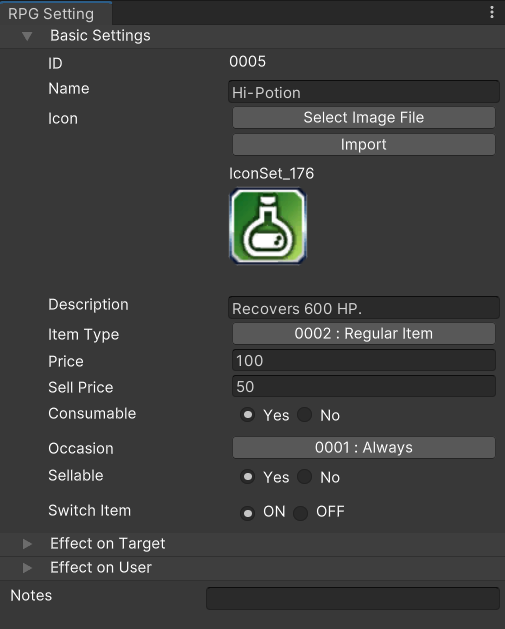Viewport: 505px width, 629px height.
Task: Click the Name field containing Hi-Potion
Action: point(363,92)
